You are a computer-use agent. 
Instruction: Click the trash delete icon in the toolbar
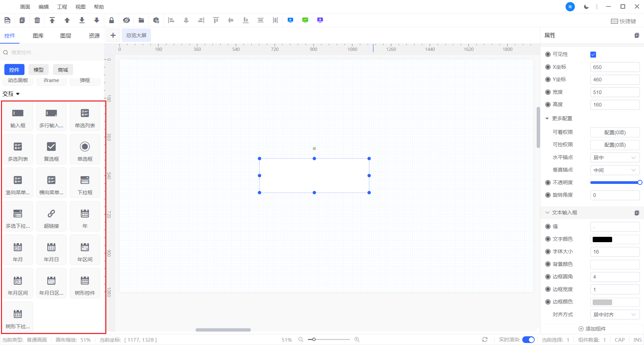(x=37, y=20)
